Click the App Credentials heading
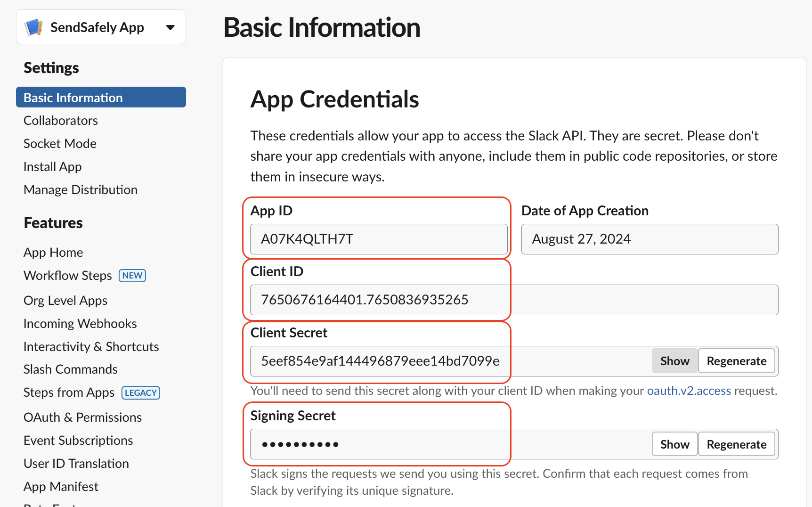The height and width of the screenshot is (507, 812). (334, 99)
